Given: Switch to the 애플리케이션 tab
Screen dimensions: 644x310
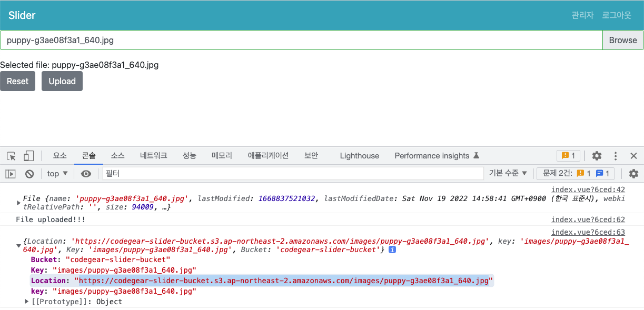Looking at the screenshot, I should [x=268, y=156].
